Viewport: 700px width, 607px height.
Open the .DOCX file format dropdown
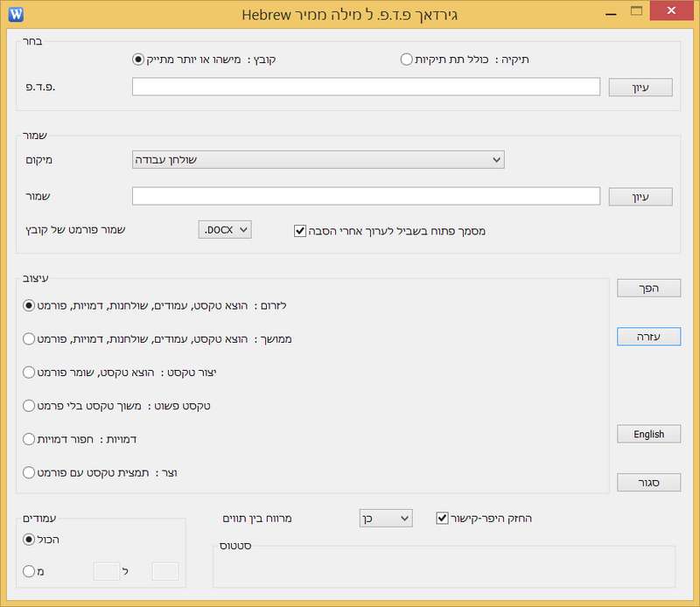[225, 229]
